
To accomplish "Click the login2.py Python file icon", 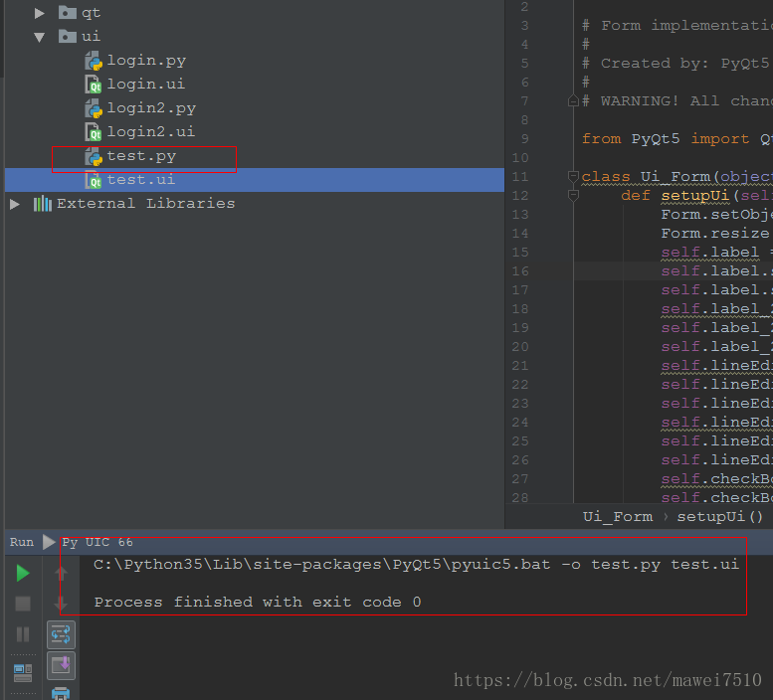I will 94,107.
